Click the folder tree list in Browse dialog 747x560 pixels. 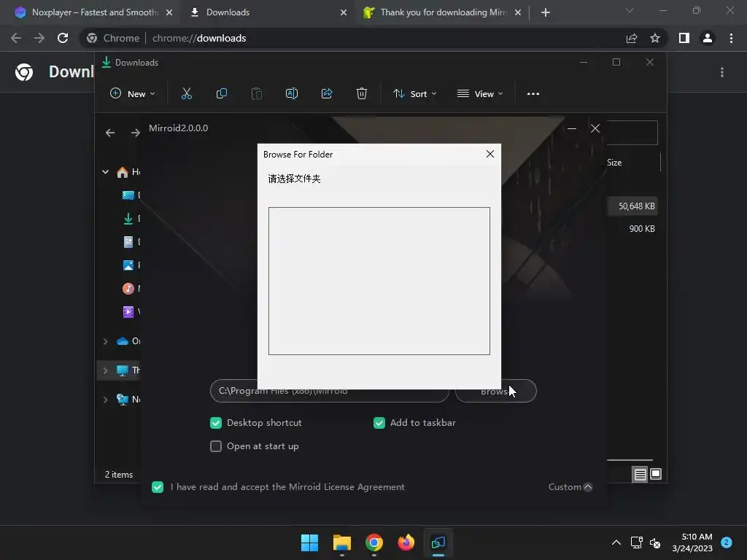point(379,281)
